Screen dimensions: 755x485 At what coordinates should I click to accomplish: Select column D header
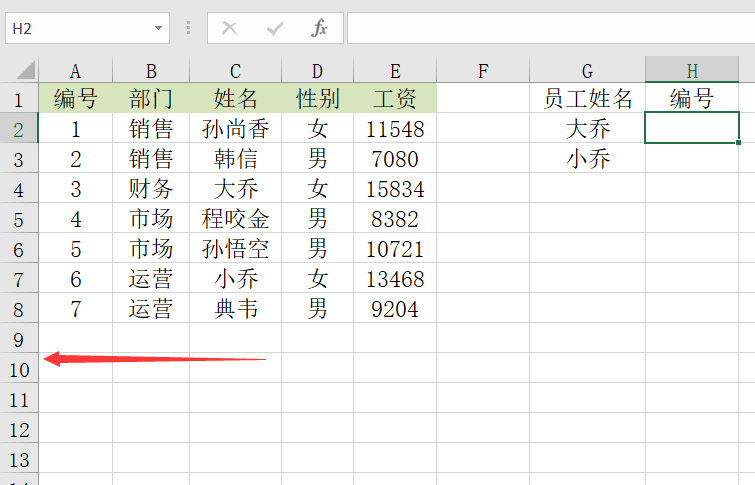[317, 70]
